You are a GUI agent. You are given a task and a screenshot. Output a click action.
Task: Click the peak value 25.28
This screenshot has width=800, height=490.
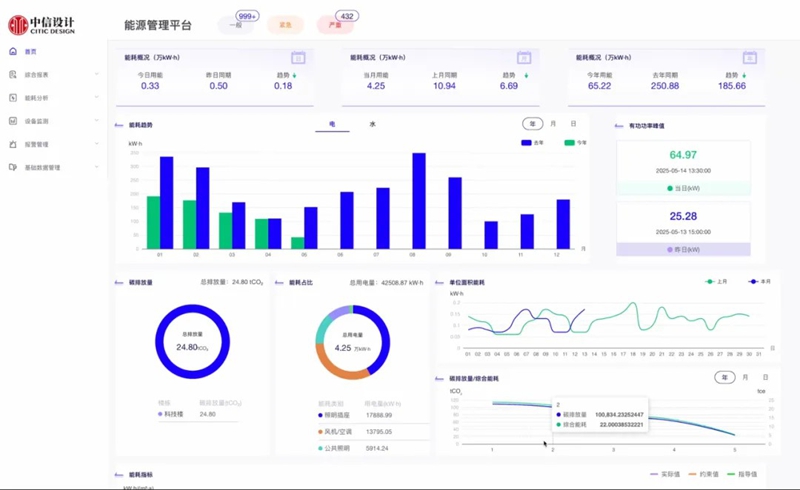683,216
